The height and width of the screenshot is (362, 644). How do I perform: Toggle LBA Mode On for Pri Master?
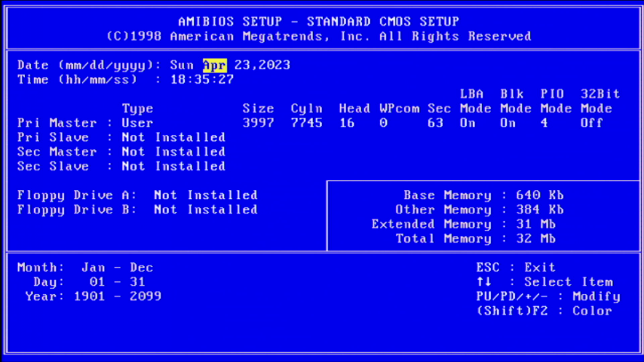tap(468, 123)
